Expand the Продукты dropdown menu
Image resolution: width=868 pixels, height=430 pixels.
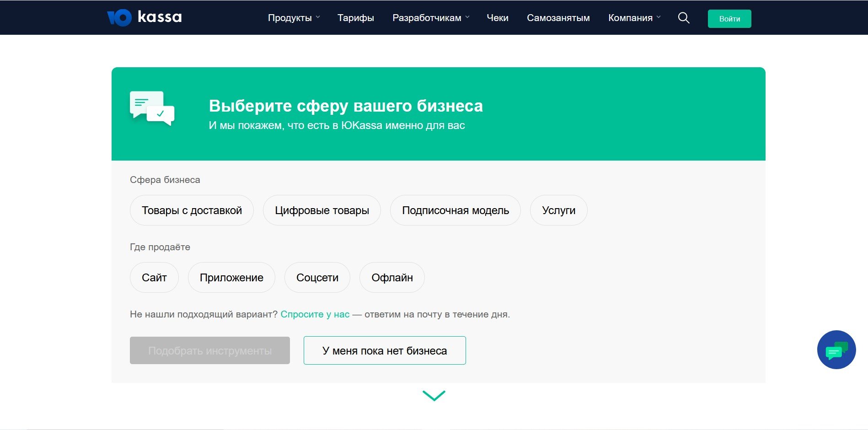(x=294, y=18)
